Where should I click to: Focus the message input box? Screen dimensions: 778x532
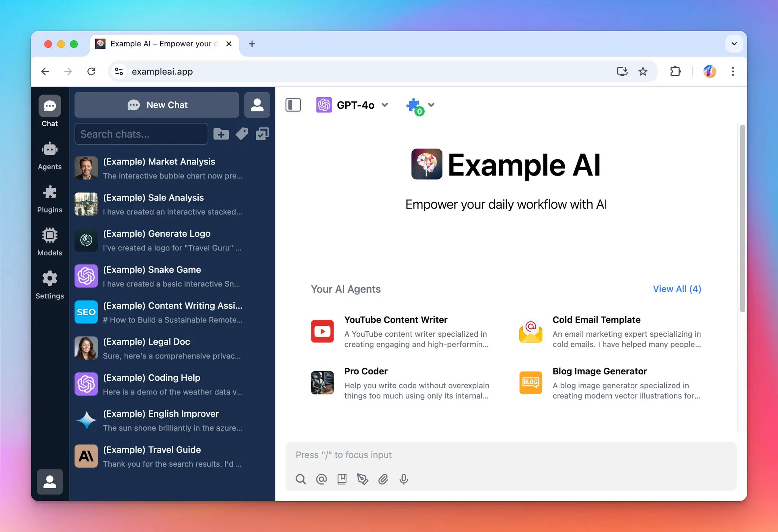[x=511, y=455]
